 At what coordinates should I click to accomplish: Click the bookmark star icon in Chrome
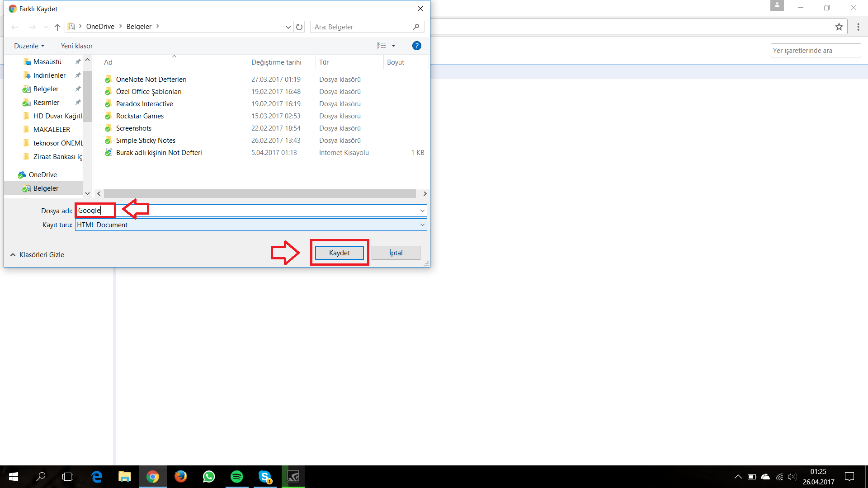pyautogui.click(x=839, y=27)
